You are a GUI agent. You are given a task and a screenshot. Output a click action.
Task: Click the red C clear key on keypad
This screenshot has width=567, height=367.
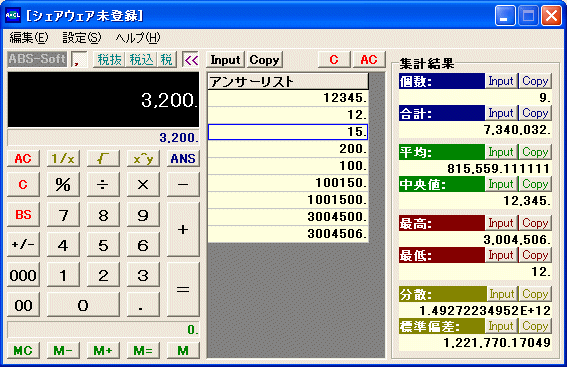[x=23, y=184]
